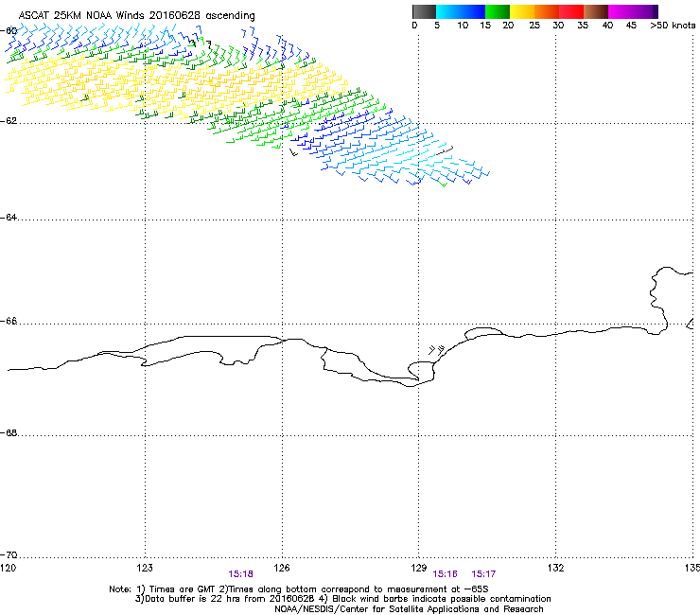Click the '129' longitude axis label

[x=419, y=568]
